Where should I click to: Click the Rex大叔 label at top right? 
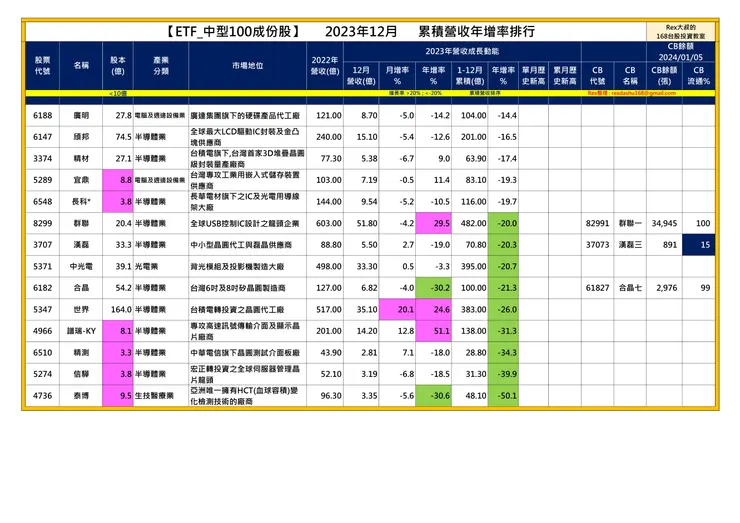tap(681, 31)
